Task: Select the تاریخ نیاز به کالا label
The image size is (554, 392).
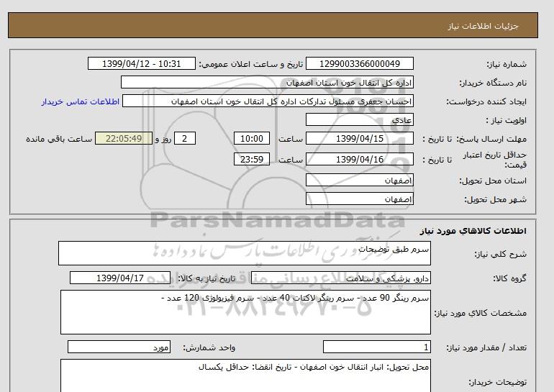Action: coord(206,278)
